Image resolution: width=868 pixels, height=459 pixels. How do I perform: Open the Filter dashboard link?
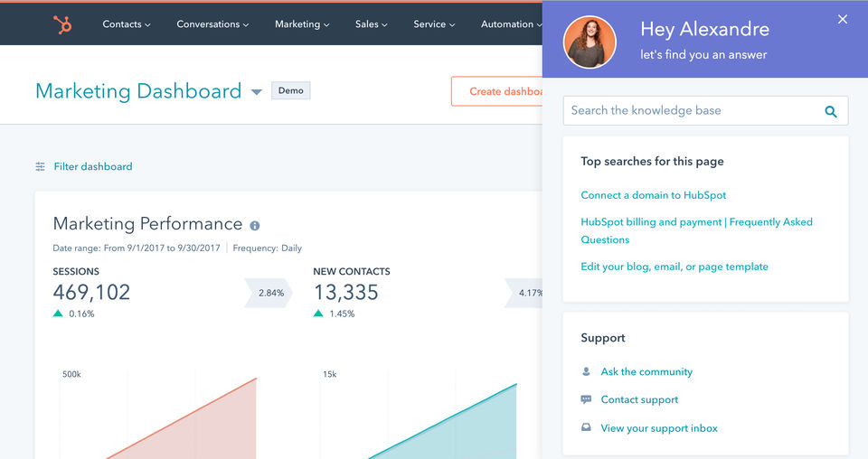point(93,166)
